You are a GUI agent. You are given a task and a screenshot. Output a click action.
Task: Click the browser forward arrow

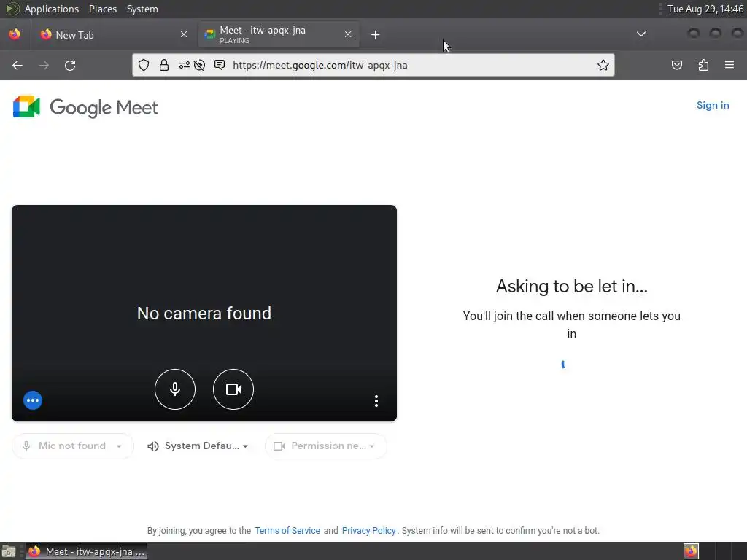pyautogui.click(x=44, y=65)
